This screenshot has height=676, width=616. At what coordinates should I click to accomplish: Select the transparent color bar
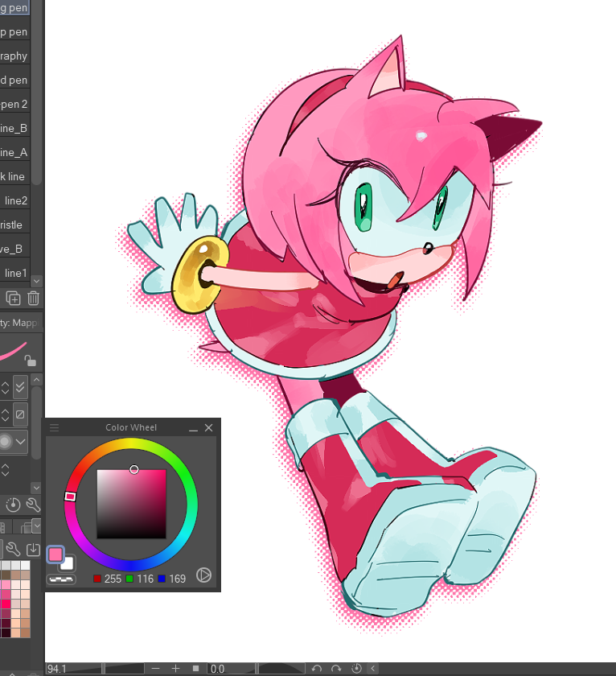pyautogui.click(x=61, y=579)
